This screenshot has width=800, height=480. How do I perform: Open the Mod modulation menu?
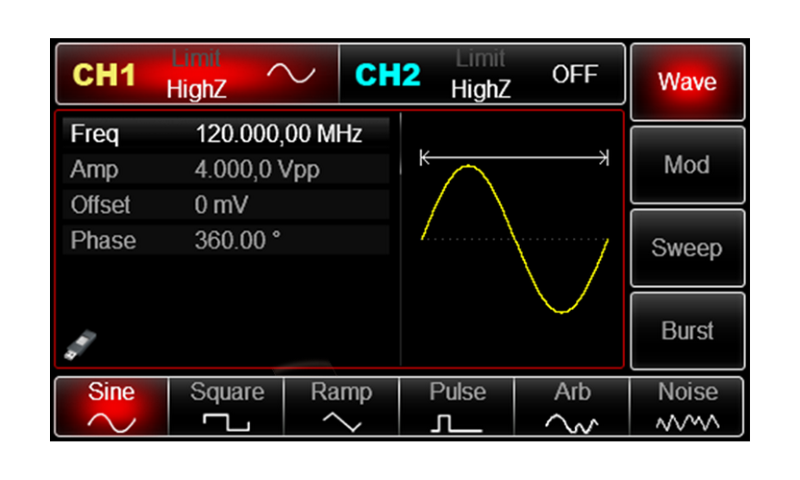pyautogui.click(x=687, y=165)
